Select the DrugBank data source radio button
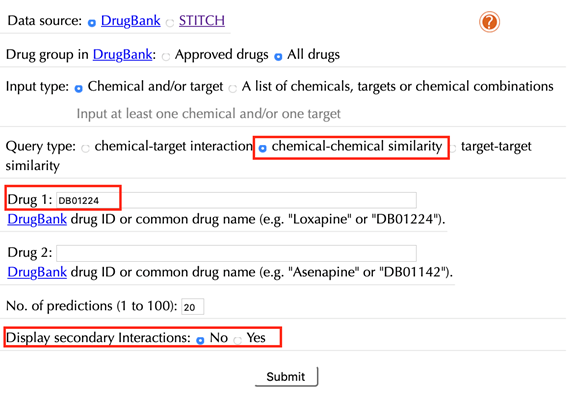The image size is (576, 398). point(92,23)
